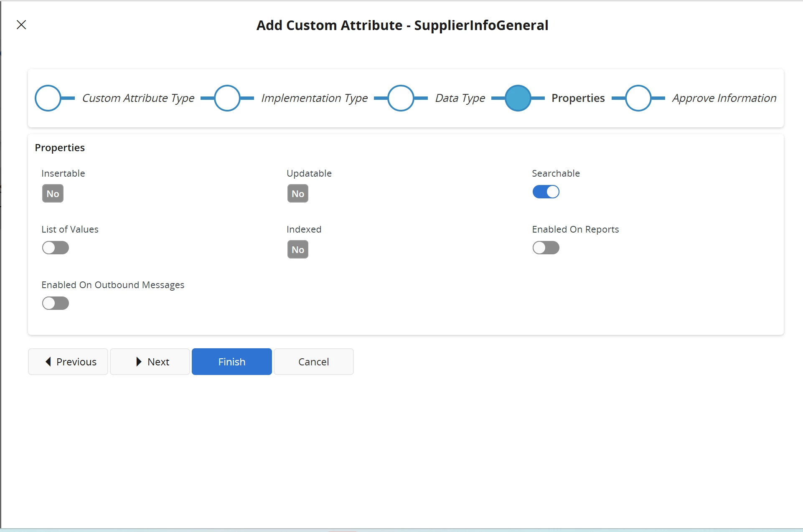Screen dimensions: 803x532
Task: Click the Approve Information step circle
Action: pos(638,98)
